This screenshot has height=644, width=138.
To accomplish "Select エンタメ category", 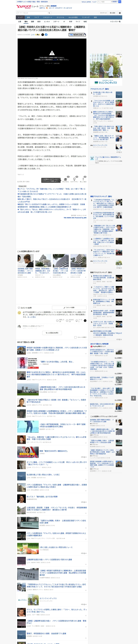I will 47,21.
